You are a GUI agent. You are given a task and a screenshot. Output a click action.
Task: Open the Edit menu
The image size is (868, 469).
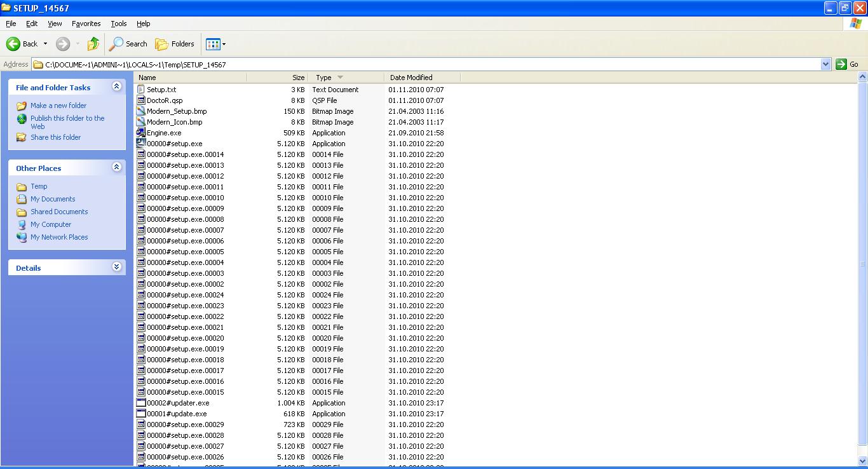point(32,24)
